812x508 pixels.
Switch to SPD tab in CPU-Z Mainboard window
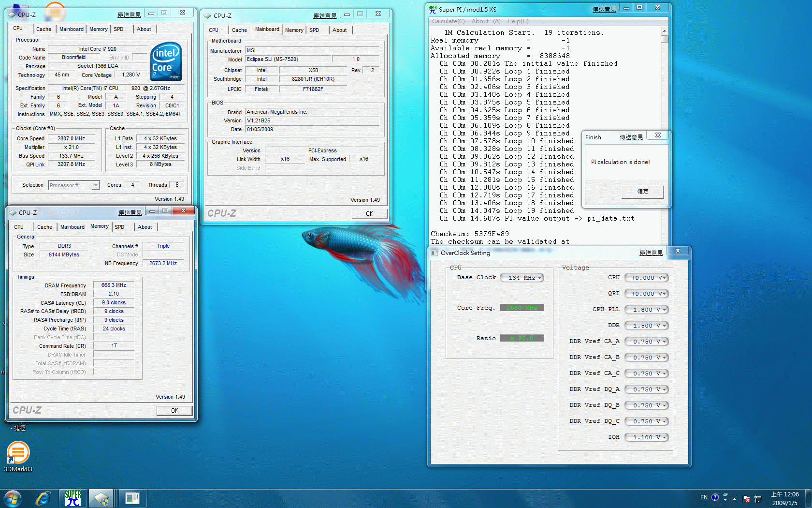pos(314,30)
